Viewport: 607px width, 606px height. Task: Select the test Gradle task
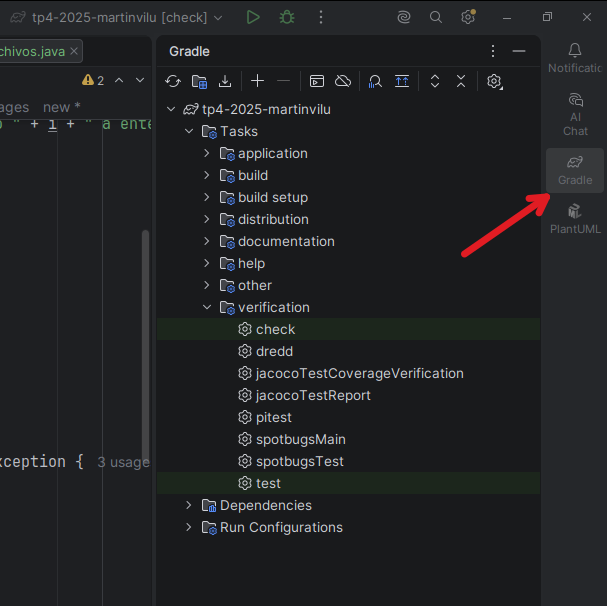pos(348,483)
